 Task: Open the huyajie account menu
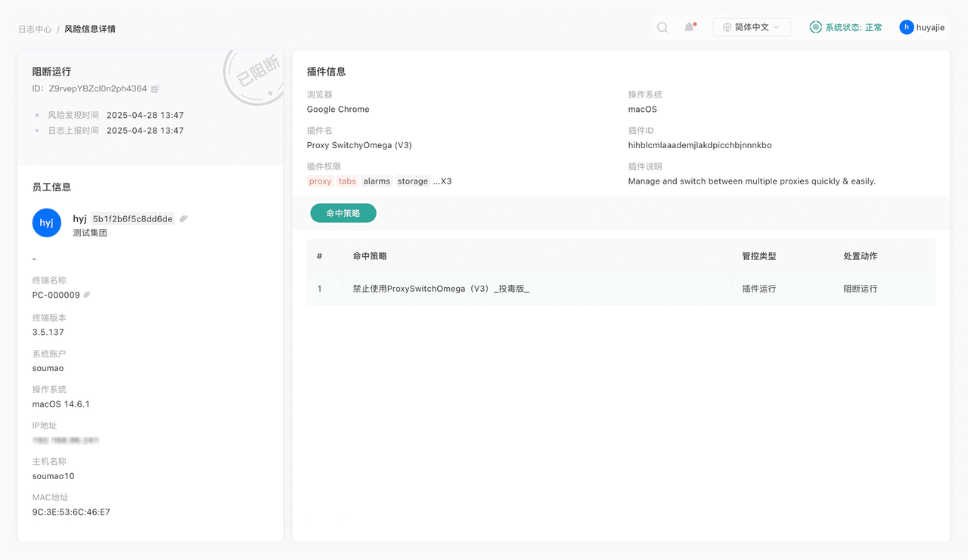pos(930,27)
